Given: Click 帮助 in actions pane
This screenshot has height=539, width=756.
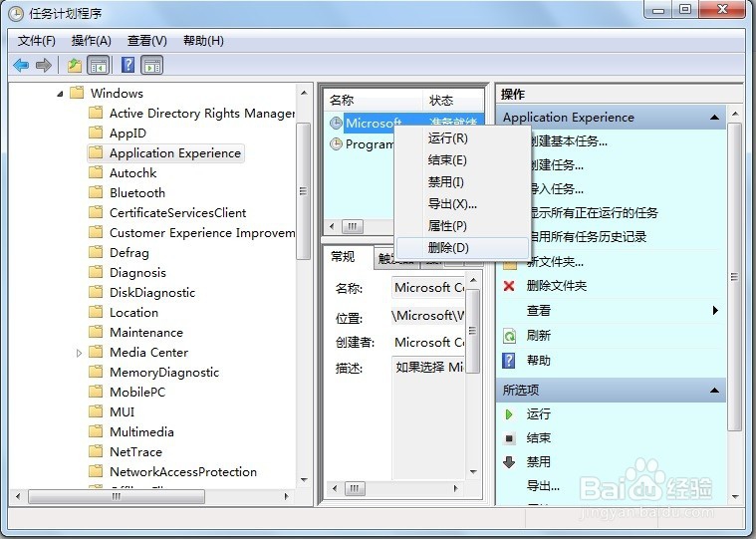Looking at the screenshot, I should (539, 360).
